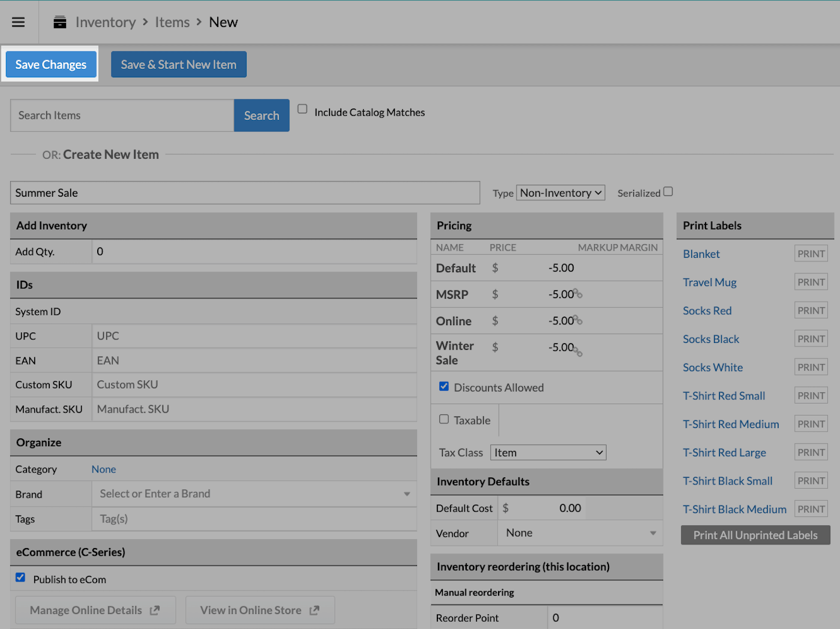Click the New breadcrumb
The height and width of the screenshot is (629, 840).
pos(223,22)
